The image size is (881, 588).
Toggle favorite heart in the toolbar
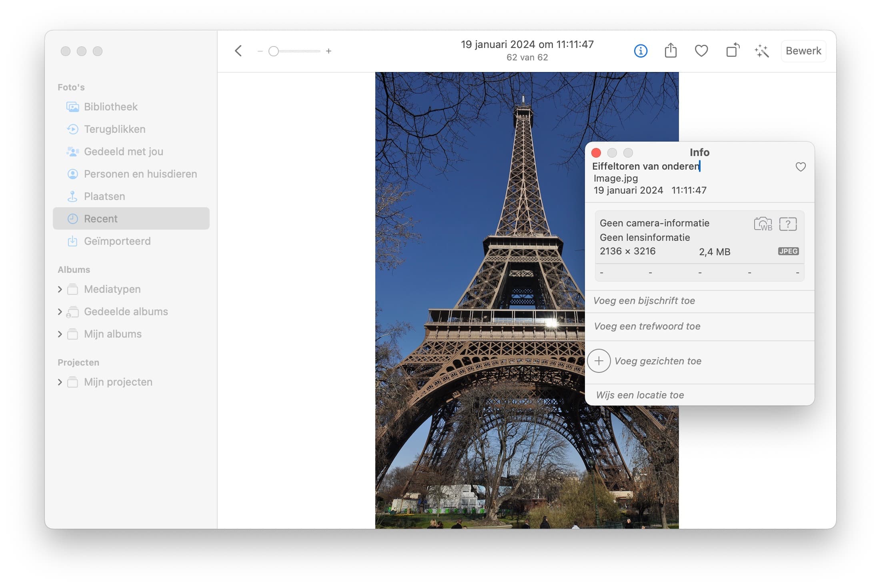coord(701,51)
